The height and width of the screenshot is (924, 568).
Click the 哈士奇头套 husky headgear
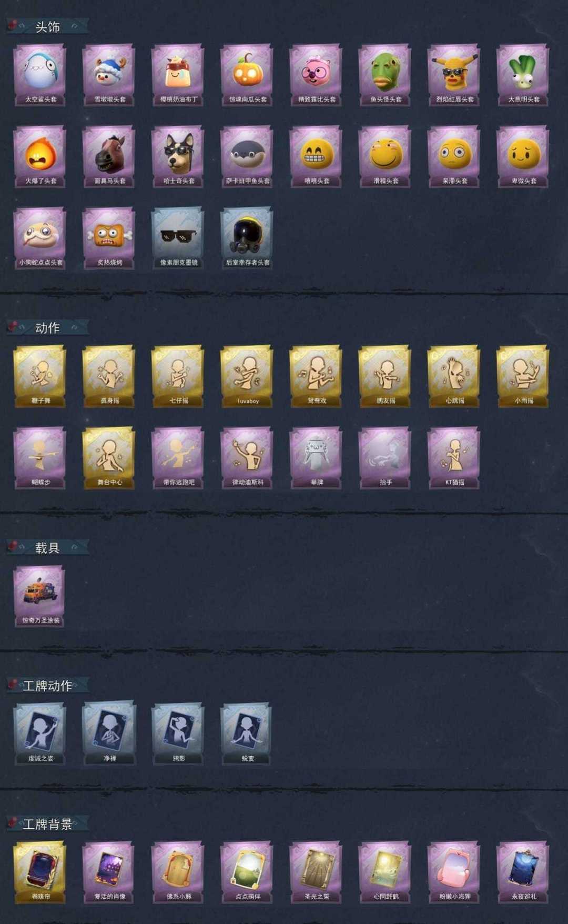click(178, 156)
